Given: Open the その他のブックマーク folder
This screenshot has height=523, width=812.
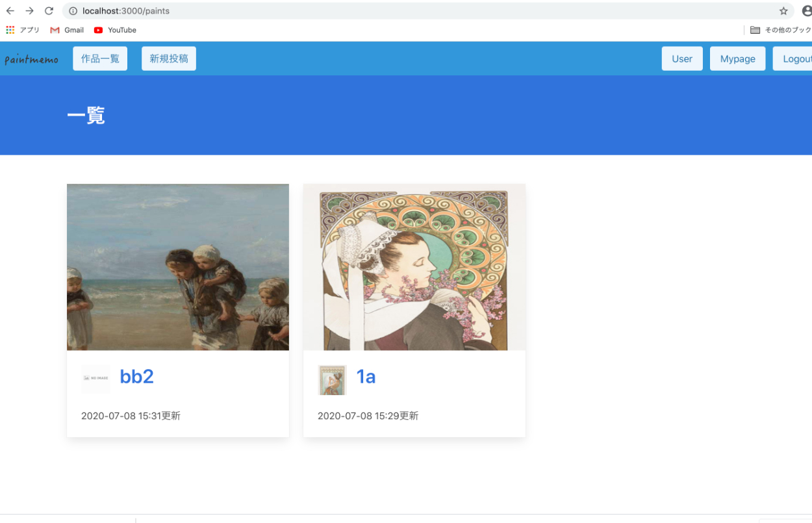Looking at the screenshot, I should pyautogui.click(x=781, y=30).
